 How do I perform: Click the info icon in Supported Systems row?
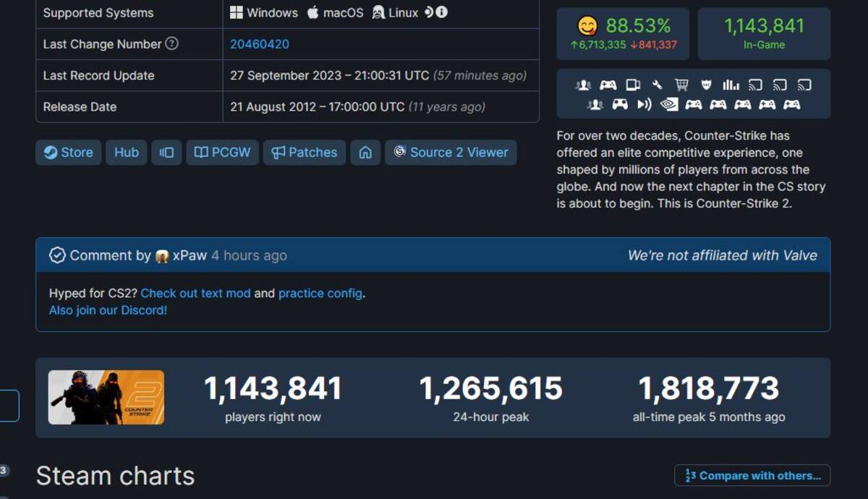[441, 12]
